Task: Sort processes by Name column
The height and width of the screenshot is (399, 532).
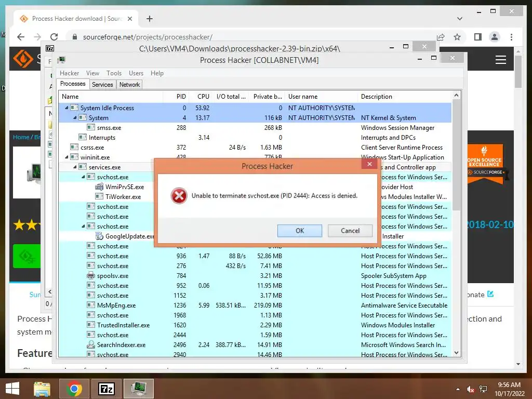Action: 111,96
